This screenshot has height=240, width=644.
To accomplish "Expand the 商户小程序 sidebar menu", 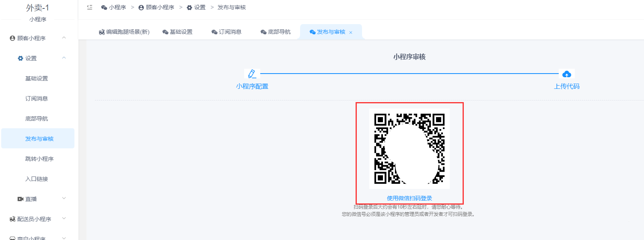I will (64, 238).
